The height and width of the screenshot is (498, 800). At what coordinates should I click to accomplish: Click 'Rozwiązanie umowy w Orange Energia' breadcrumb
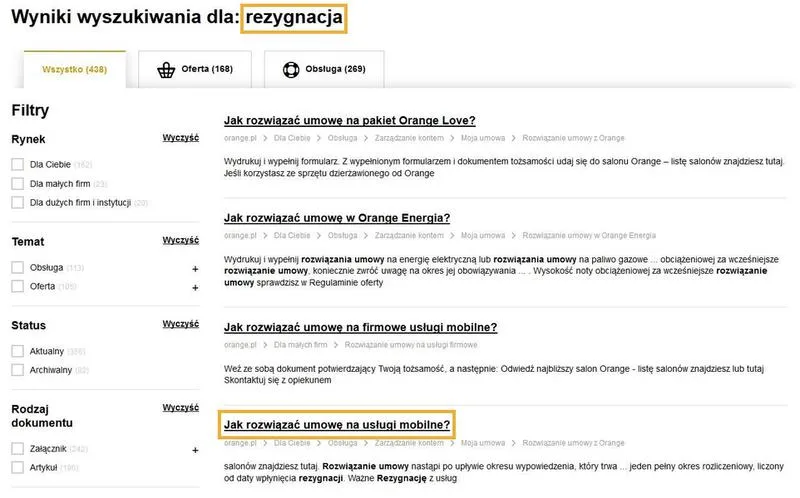click(589, 236)
